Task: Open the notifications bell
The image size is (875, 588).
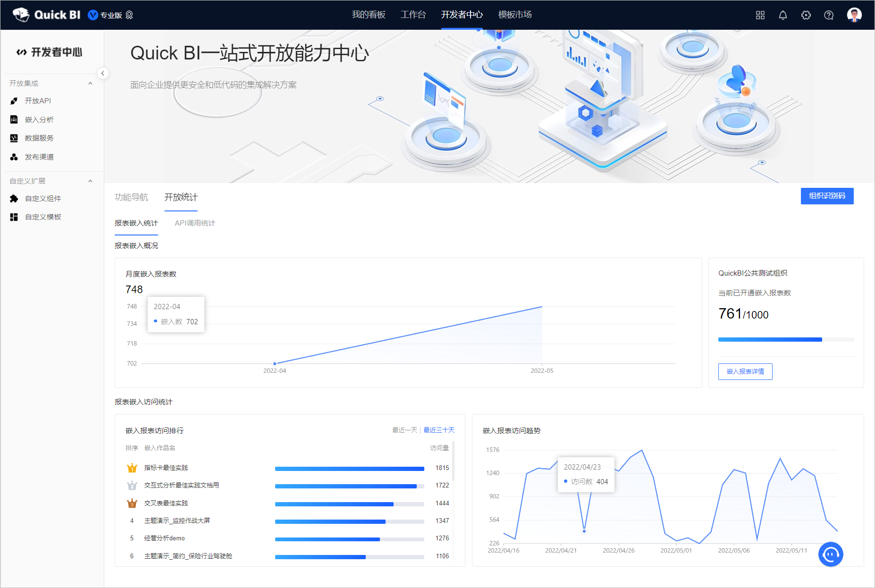Action: pyautogui.click(x=782, y=15)
